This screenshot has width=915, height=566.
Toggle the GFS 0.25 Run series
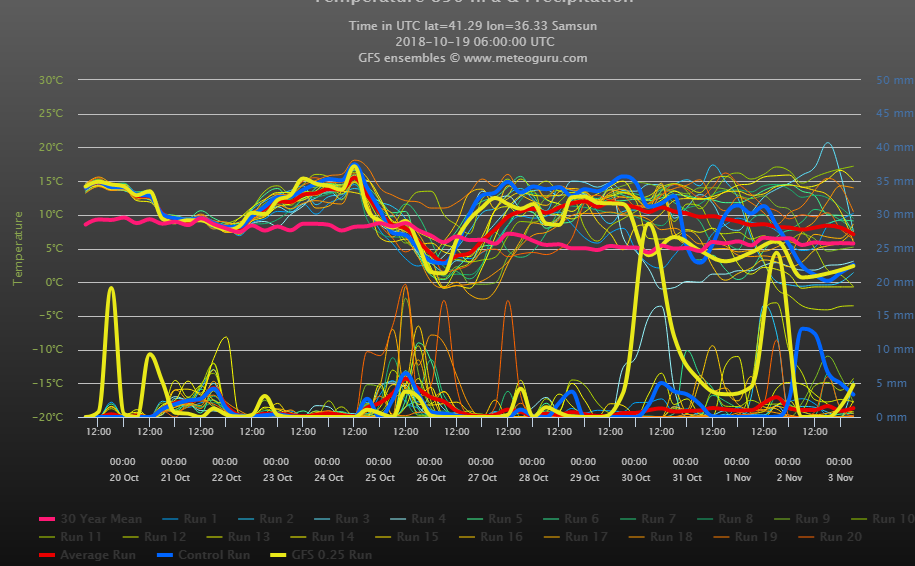[x=322, y=555]
